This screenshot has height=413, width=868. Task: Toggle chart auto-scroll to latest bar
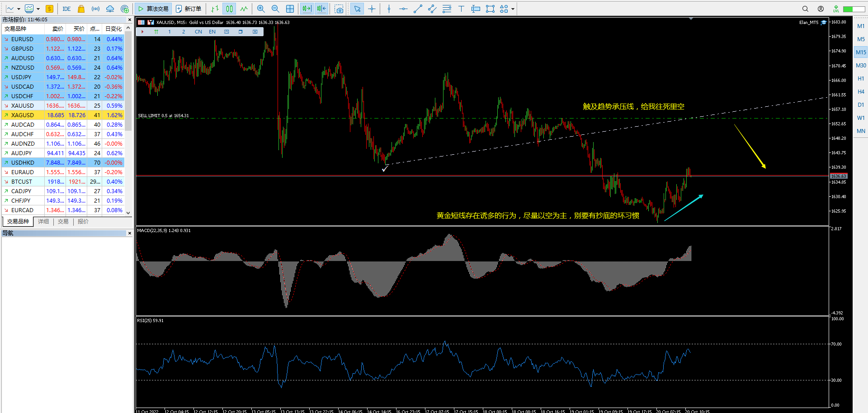click(x=307, y=9)
